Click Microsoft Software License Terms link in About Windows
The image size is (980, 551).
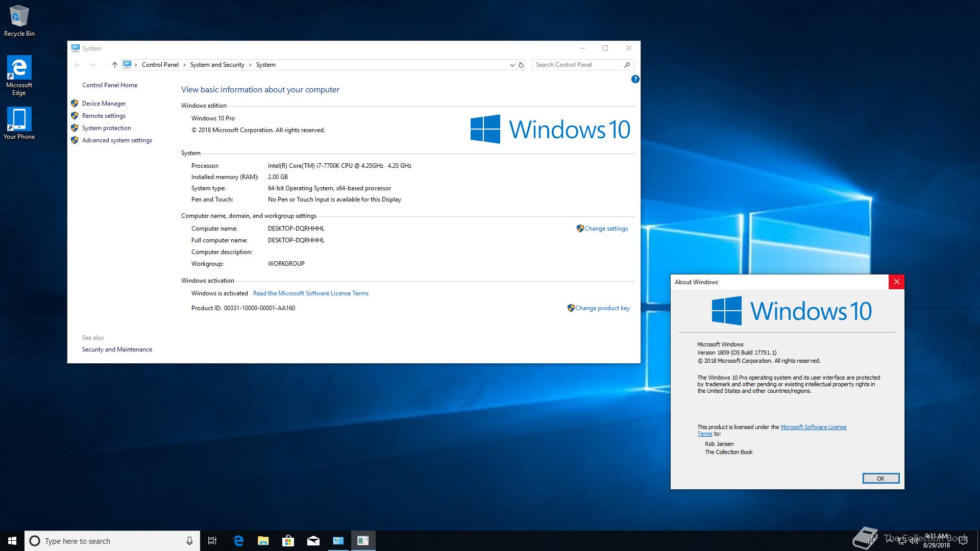tap(813, 427)
